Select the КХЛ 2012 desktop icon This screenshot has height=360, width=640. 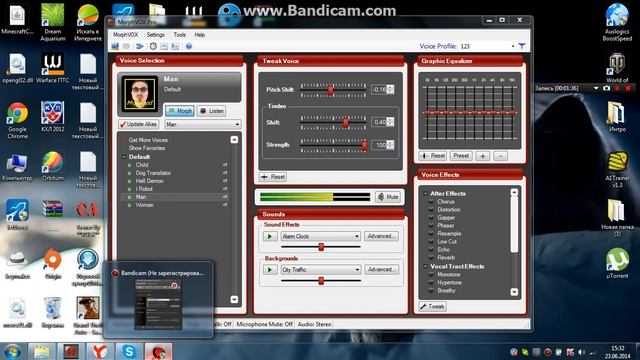click(x=53, y=117)
